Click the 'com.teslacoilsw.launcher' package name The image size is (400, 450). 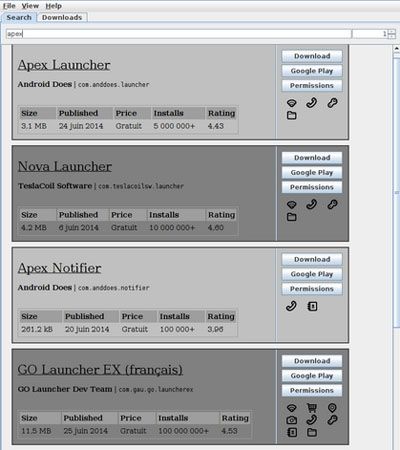141,186
